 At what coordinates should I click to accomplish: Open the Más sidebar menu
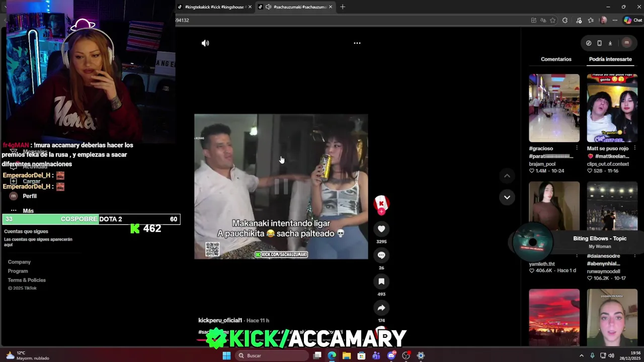(28, 211)
